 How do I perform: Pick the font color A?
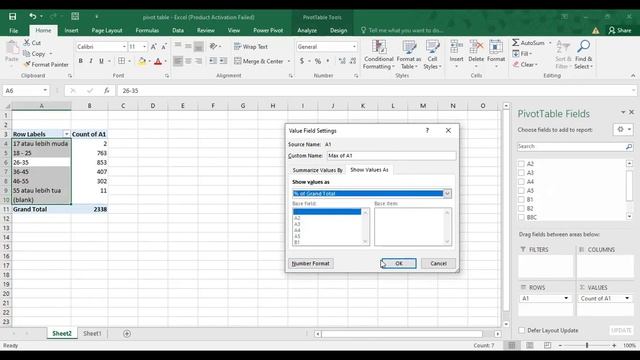pyautogui.click(x=158, y=61)
